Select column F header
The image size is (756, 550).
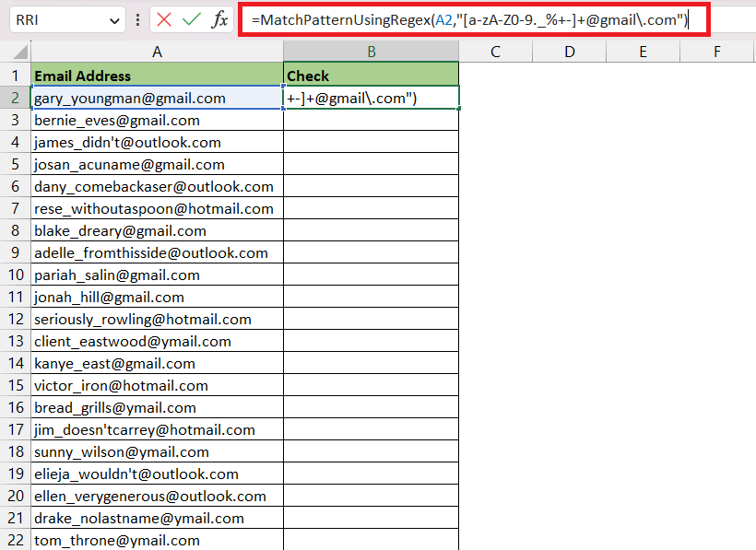pyautogui.click(x=717, y=52)
